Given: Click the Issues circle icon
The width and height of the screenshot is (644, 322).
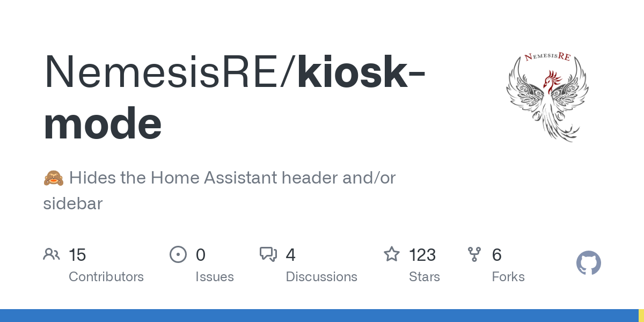Looking at the screenshot, I should [x=178, y=254].
